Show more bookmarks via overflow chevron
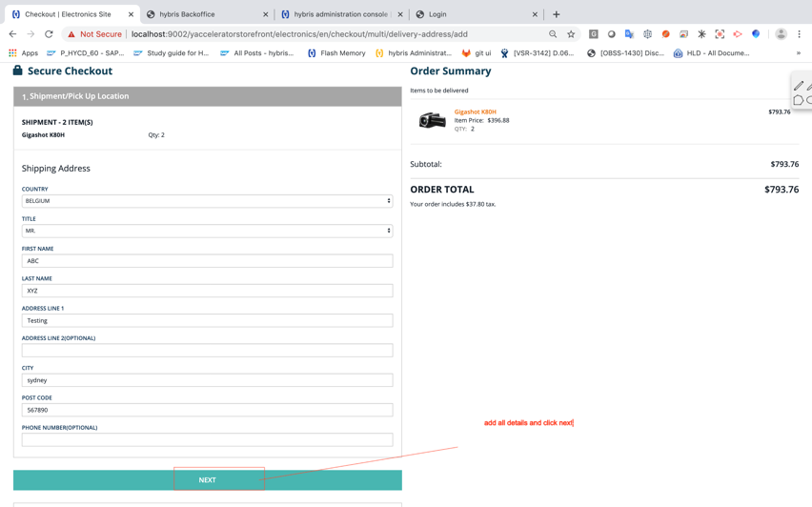The image size is (812, 507). pos(799,53)
